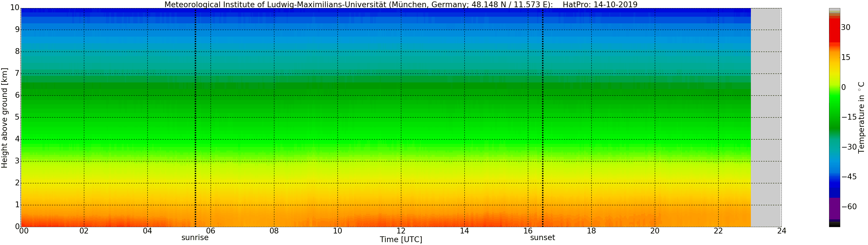Click the height axis tick label 5
The width and height of the screenshot is (868, 245).
[17, 117]
